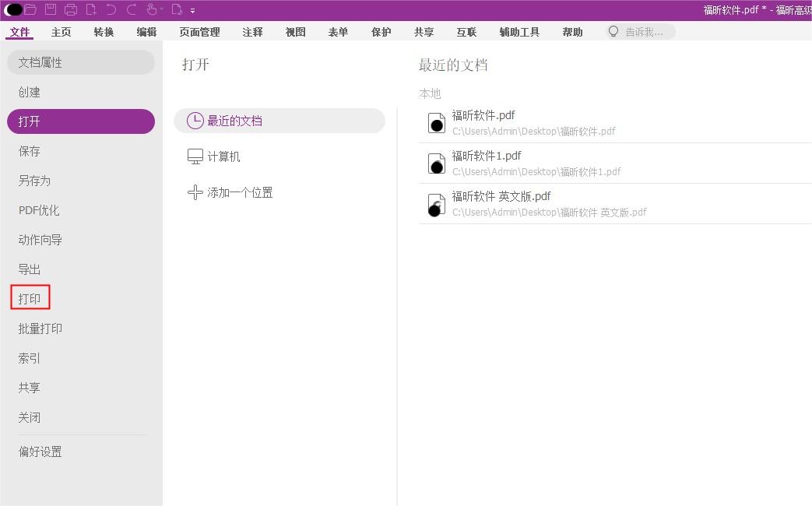This screenshot has height=506, width=812.
Task: Click 偏好设置 at the sidebar bottom
Action: (x=40, y=452)
